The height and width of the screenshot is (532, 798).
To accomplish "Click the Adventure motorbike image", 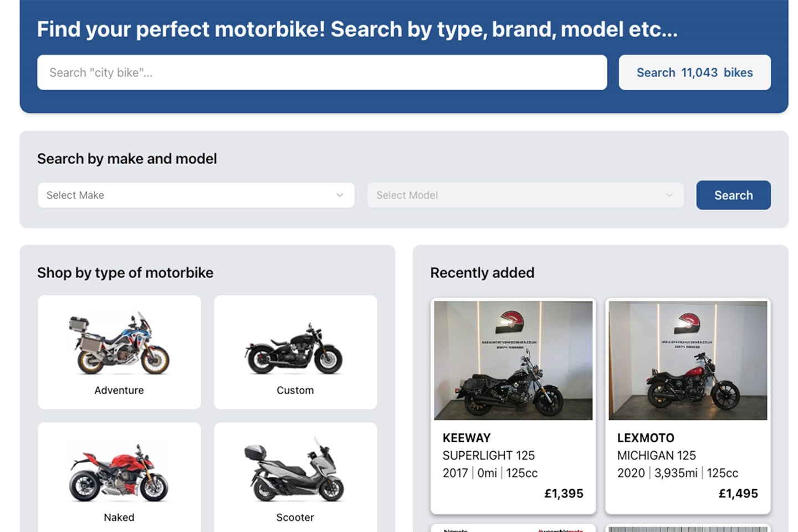I will pos(119,345).
